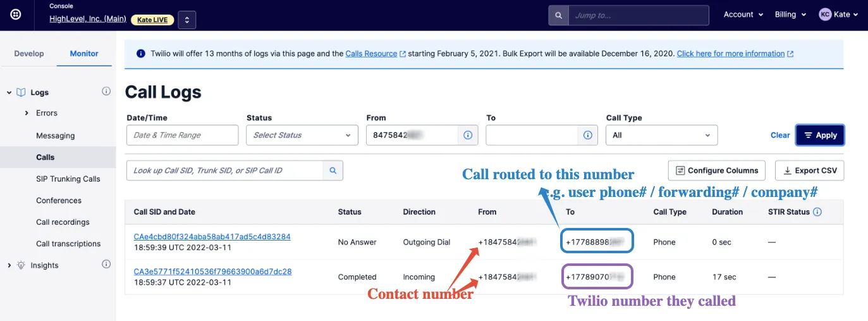
Task: Open Configure Columns
Action: pyautogui.click(x=717, y=170)
